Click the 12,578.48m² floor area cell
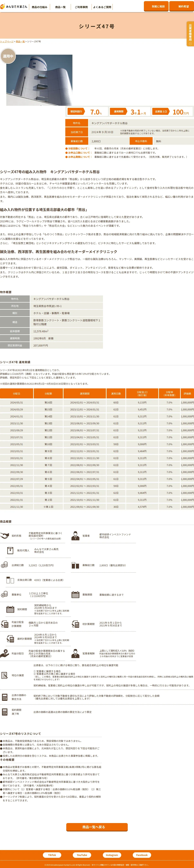This screenshot has height=868, width=194. (x=66, y=331)
